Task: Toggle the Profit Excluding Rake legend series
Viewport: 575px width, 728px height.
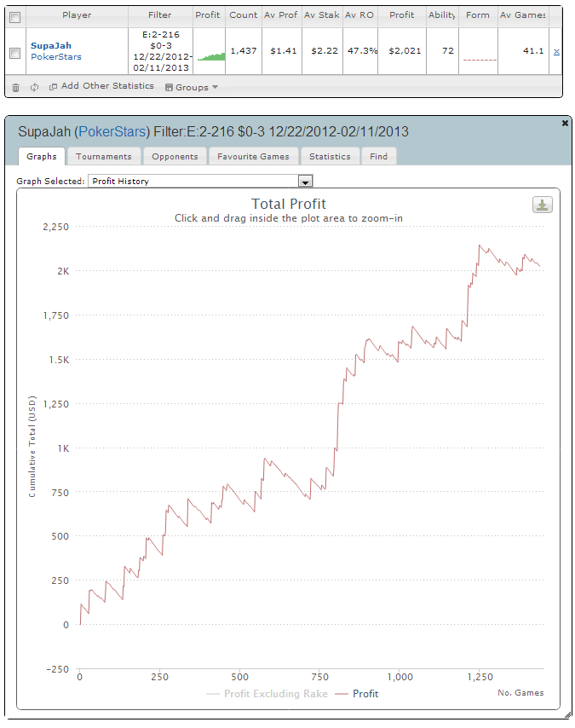Action: tap(267, 694)
